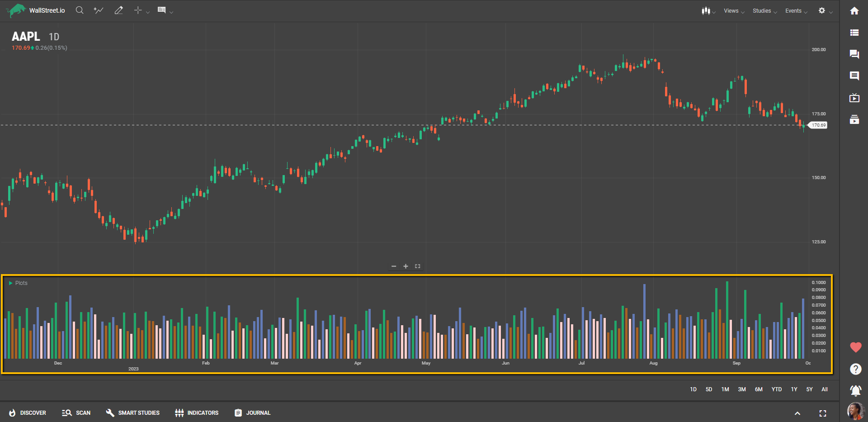The height and width of the screenshot is (422, 868).
Task: Open the Studies dropdown
Action: pos(764,11)
